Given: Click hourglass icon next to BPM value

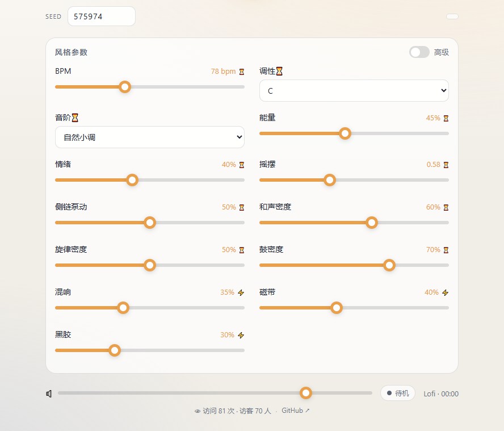Looking at the screenshot, I should (242, 72).
